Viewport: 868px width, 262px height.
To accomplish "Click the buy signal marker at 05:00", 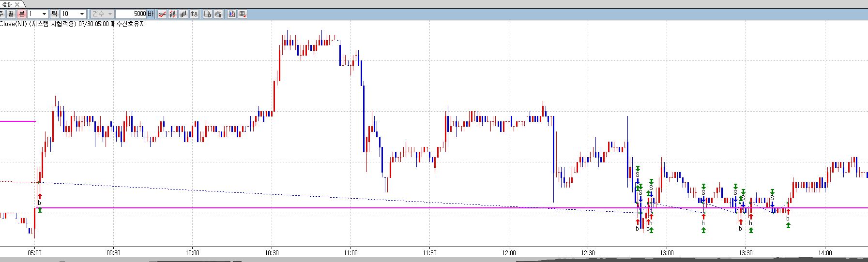I will point(40,199).
